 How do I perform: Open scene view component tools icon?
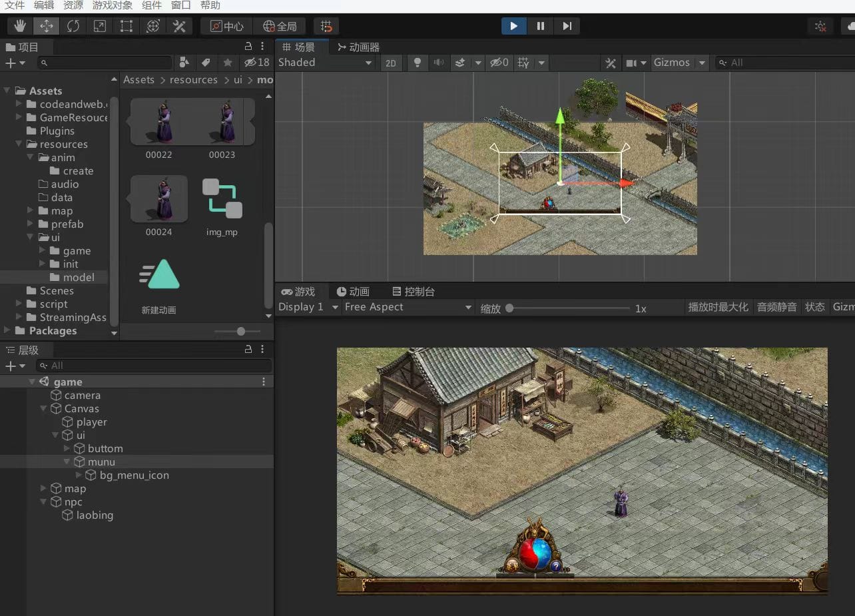(x=611, y=63)
